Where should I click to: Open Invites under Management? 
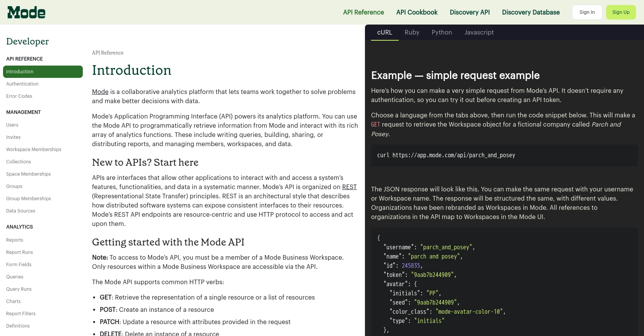pyautogui.click(x=13, y=137)
